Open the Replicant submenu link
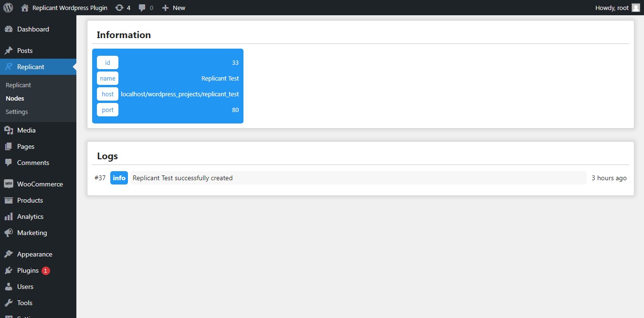Viewport: 644px width, 318px height. [18, 85]
